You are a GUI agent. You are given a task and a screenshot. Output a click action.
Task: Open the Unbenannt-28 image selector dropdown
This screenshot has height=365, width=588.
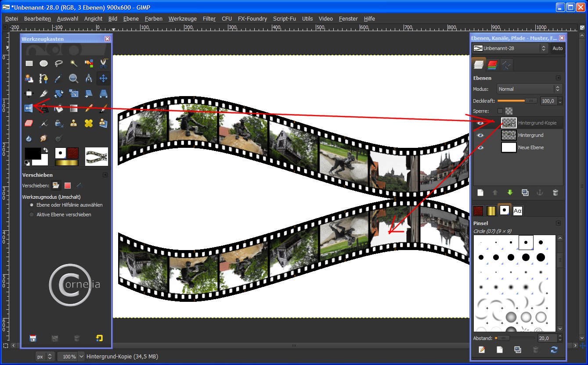click(510, 48)
